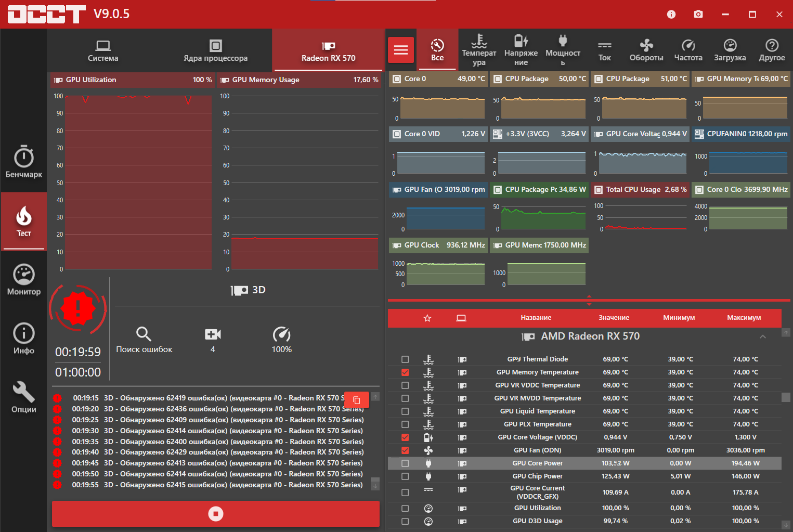Select the Radeon RX 570 tab
The width and height of the screenshot is (793, 532).
(328, 50)
